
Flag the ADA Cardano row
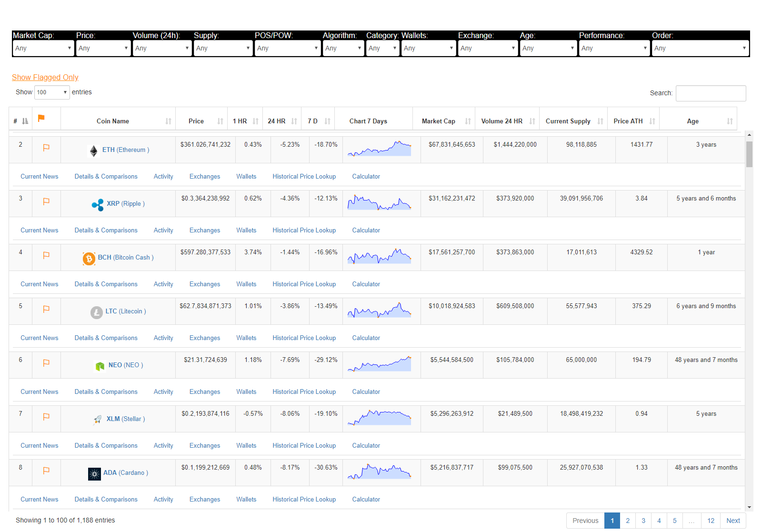click(46, 471)
